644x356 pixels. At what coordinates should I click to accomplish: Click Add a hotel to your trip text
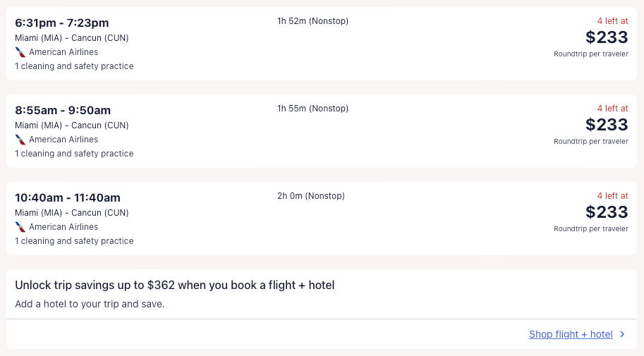[90, 305]
